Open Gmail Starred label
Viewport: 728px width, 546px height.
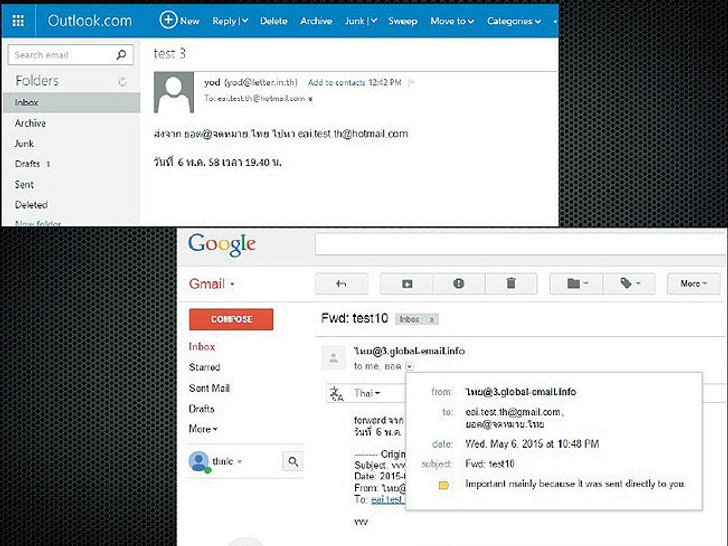(204, 367)
